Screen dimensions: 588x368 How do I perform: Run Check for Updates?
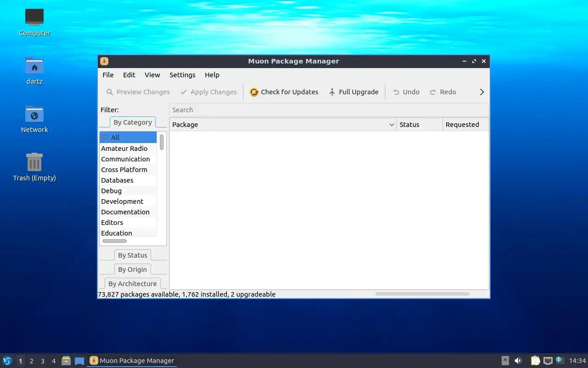284,92
